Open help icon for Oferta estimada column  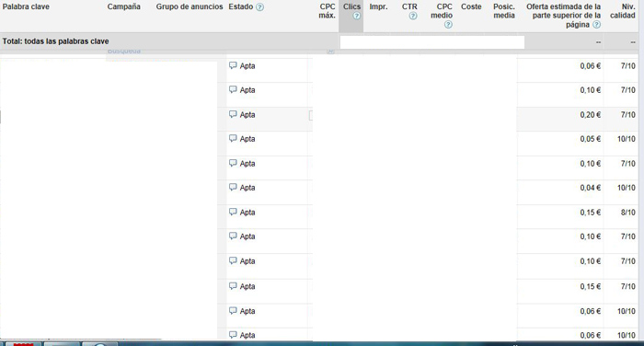[596, 25]
